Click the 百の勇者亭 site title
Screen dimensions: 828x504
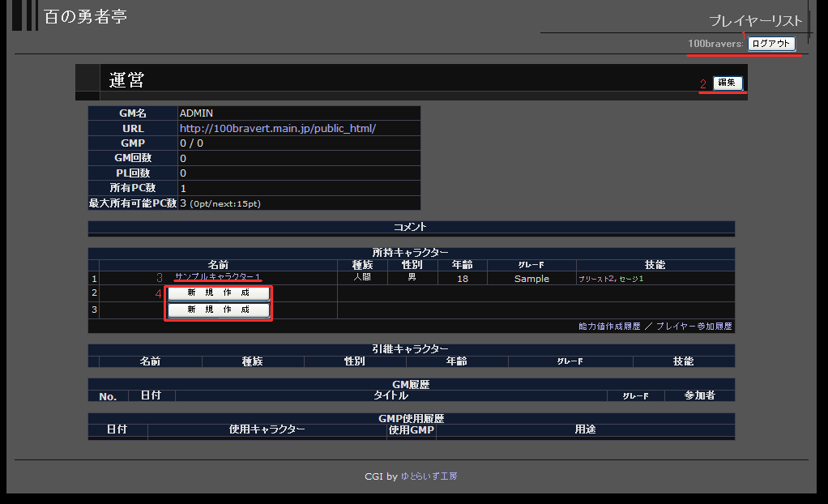(x=85, y=16)
